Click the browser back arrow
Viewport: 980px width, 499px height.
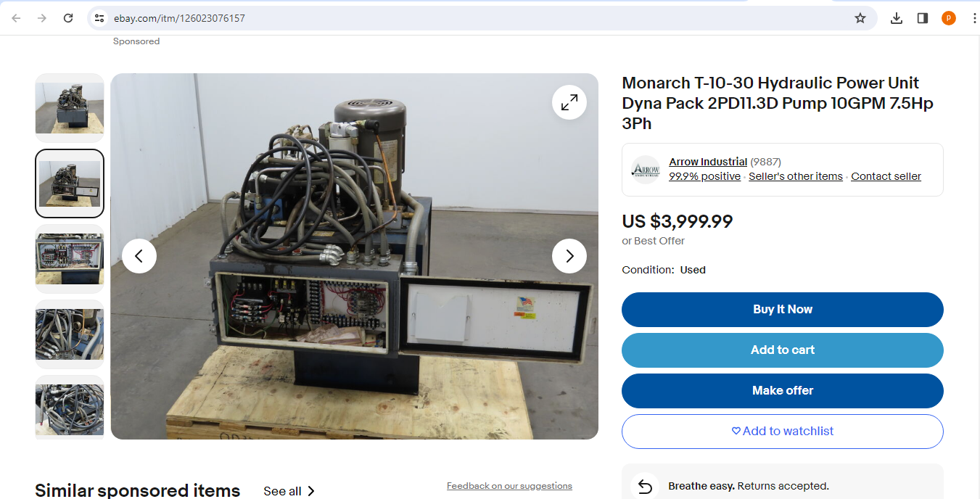pyautogui.click(x=16, y=18)
